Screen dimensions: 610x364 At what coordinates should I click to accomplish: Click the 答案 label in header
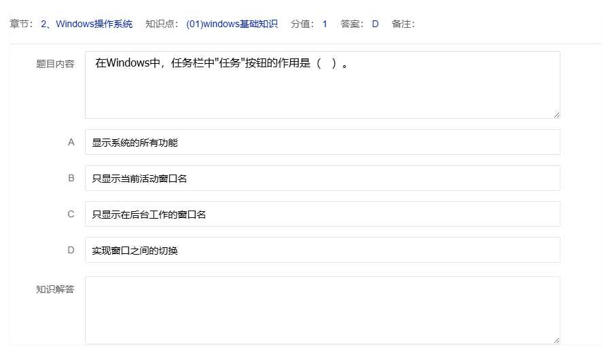(x=352, y=24)
